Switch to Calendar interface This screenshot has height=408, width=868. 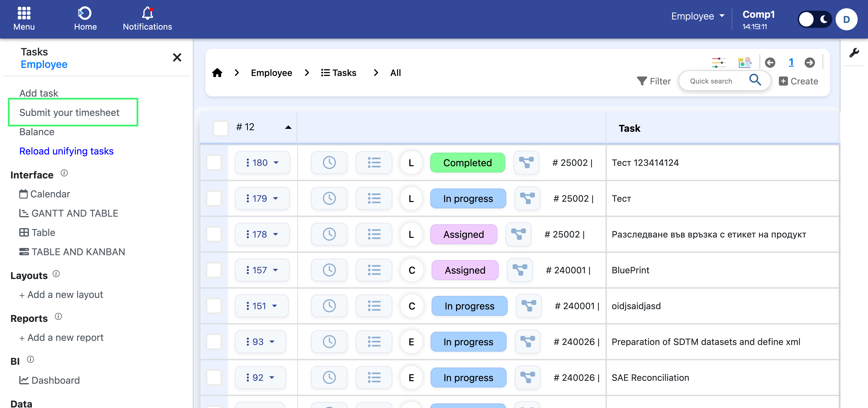pyautogui.click(x=44, y=194)
